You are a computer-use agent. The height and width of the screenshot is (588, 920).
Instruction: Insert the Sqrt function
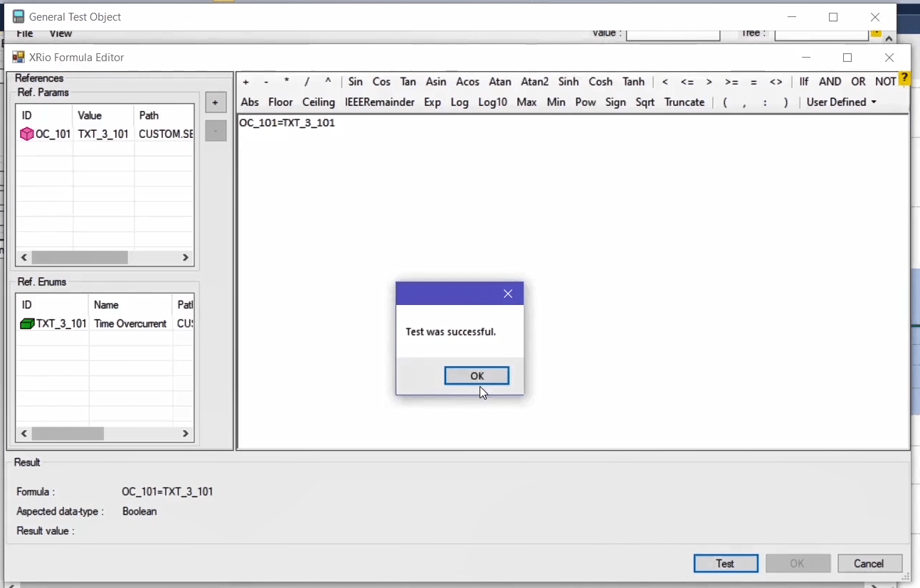(x=645, y=102)
